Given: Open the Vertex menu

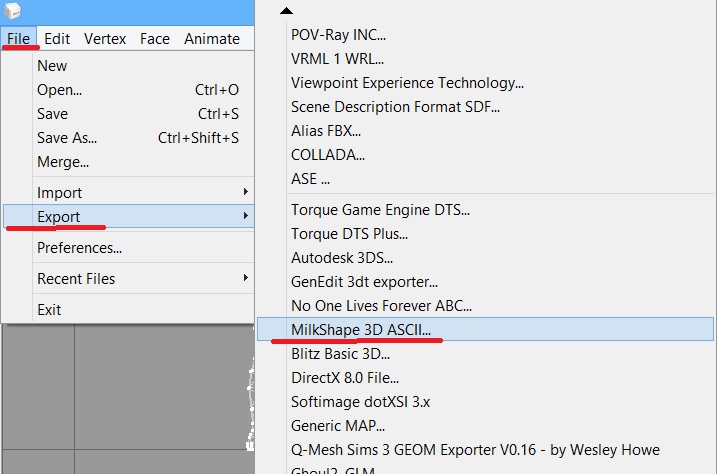Looking at the screenshot, I should pyautogui.click(x=105, y=39).
